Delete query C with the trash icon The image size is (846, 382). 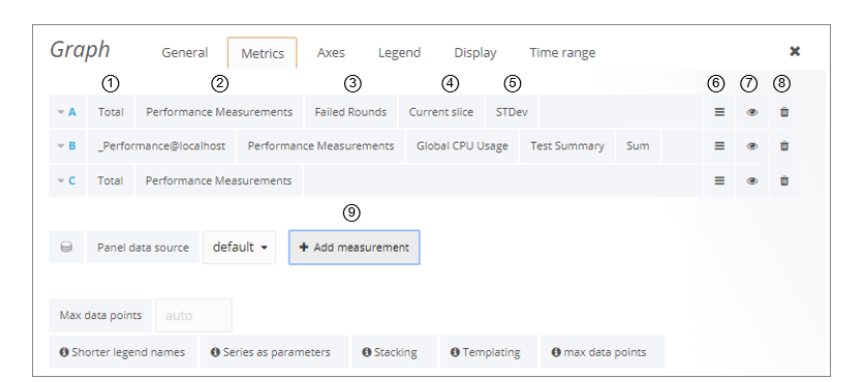pyautogui.click(x=784, y=181)
